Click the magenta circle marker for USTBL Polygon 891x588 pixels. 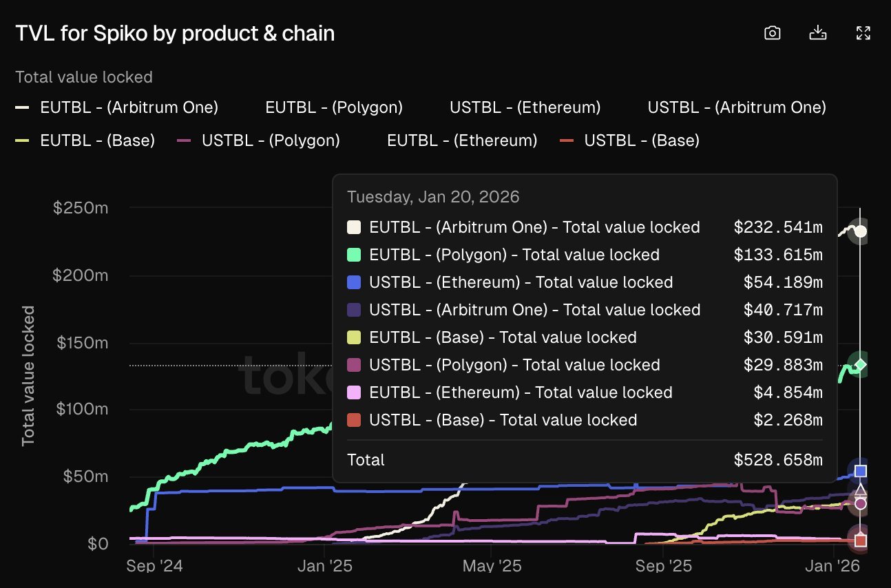[x=860, y=503]
